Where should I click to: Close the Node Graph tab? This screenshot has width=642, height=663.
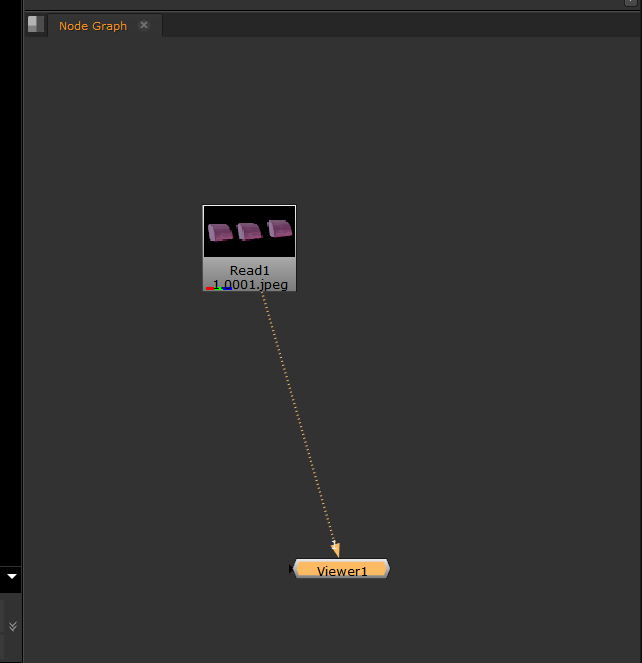[144, 25]
